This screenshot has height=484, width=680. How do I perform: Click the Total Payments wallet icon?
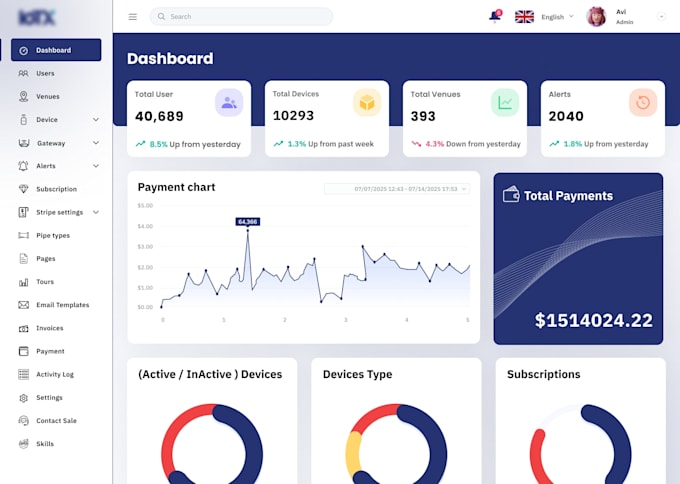(511, 195)
